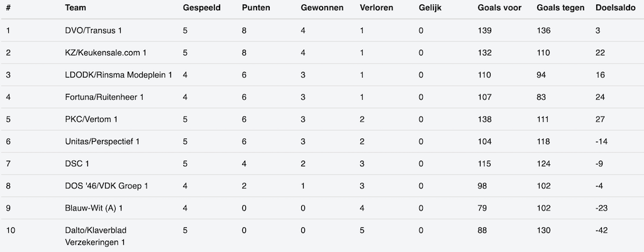Open the LDODK/Rinsma Modeplein 1 entry
The height and width of the screenshot is (252, 644).
[118, 75]
